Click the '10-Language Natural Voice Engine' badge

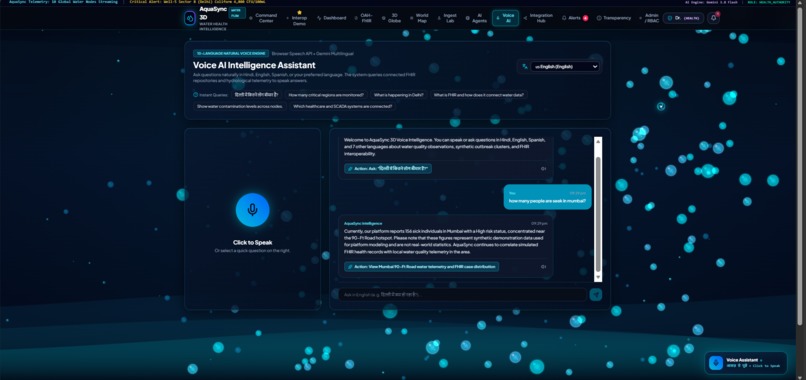tap(231, 53)
